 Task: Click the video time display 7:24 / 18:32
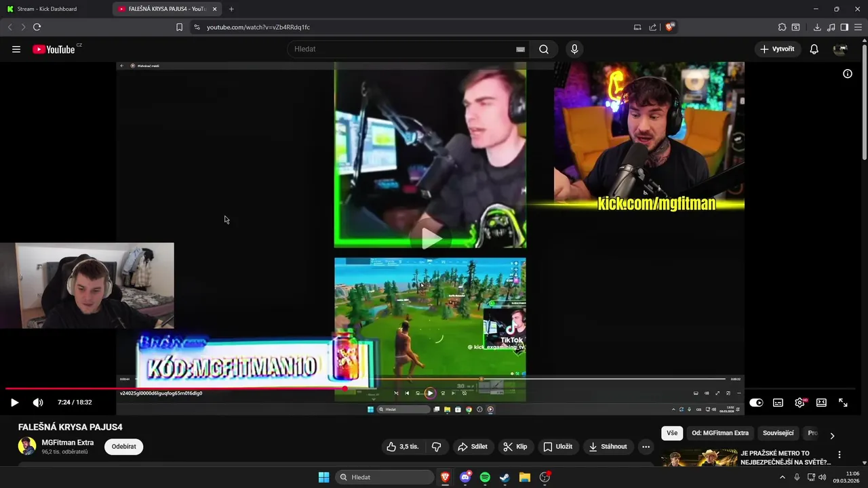(x=75, y=403)
